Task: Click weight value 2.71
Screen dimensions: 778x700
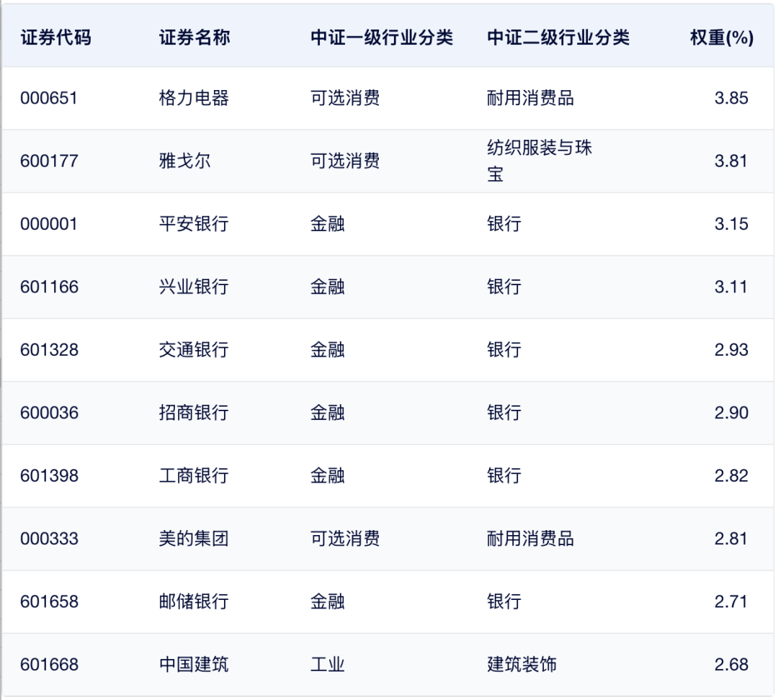Action: tap(730, 602)
